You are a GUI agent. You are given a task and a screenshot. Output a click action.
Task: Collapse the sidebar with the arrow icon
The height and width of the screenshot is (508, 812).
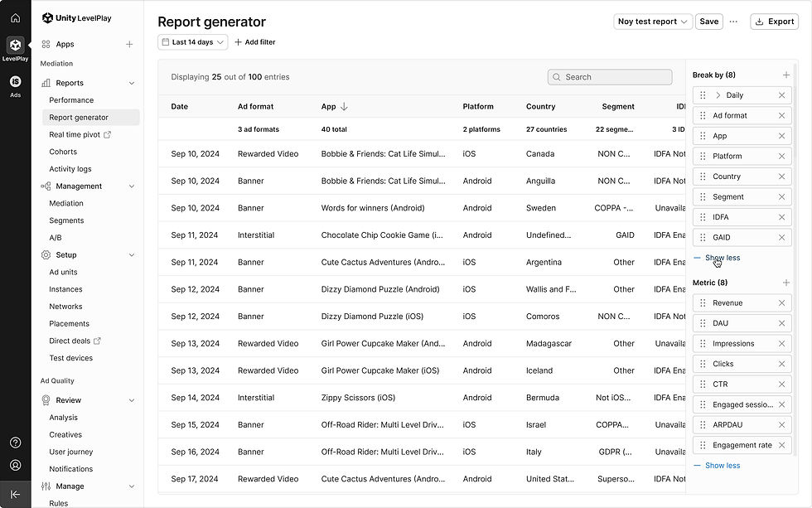click(x=16, y=495)
